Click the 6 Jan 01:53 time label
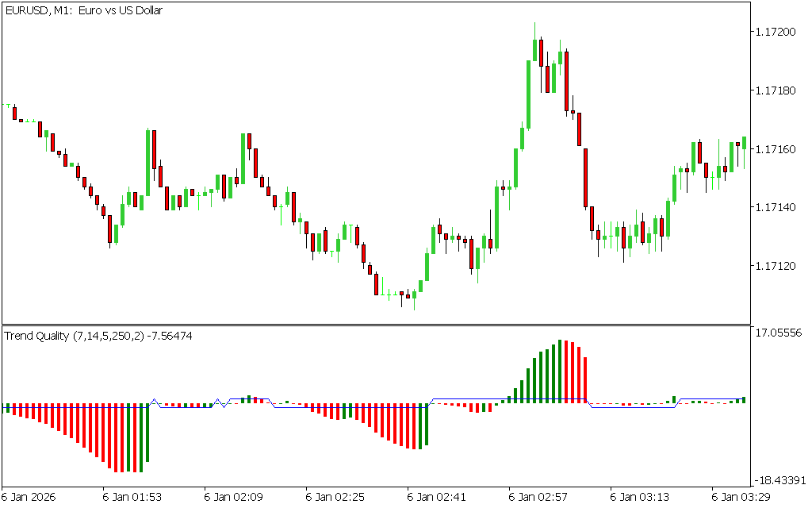The width and height of the screenshot is (812, 508). click(132, 497)
